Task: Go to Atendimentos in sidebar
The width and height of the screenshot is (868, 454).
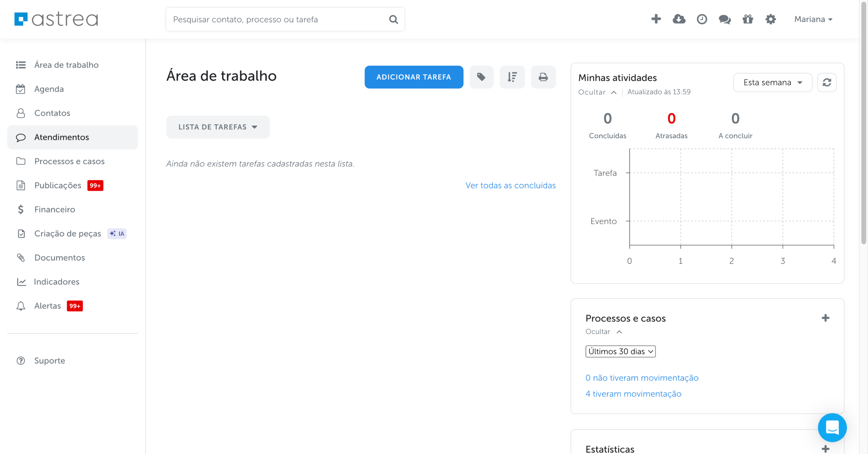Action: (62, 137)
